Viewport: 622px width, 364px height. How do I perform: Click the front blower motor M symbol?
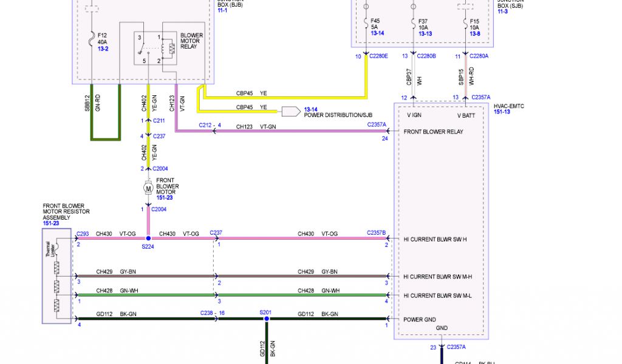[148, 189]
